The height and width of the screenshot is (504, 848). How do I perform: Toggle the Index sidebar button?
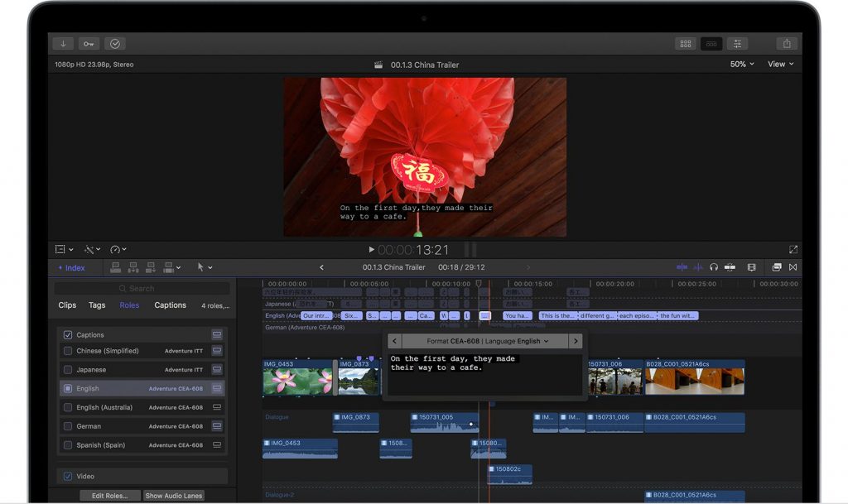71,268
